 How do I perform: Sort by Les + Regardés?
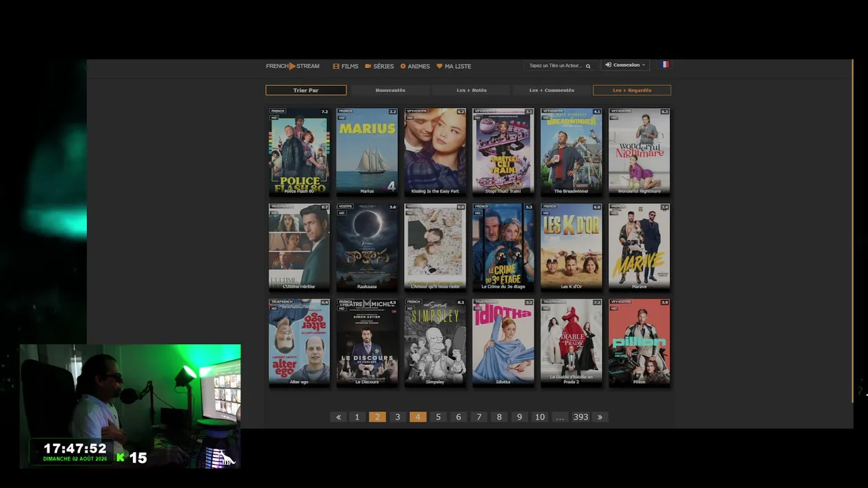click(632, 90)
